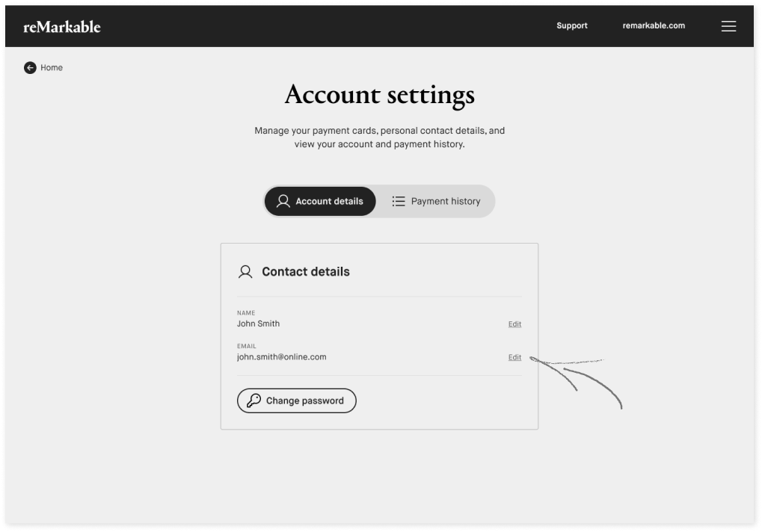Open the hamburger menu icon
Viewport: 762px width, 532px height.
click(x=728, y=26)
